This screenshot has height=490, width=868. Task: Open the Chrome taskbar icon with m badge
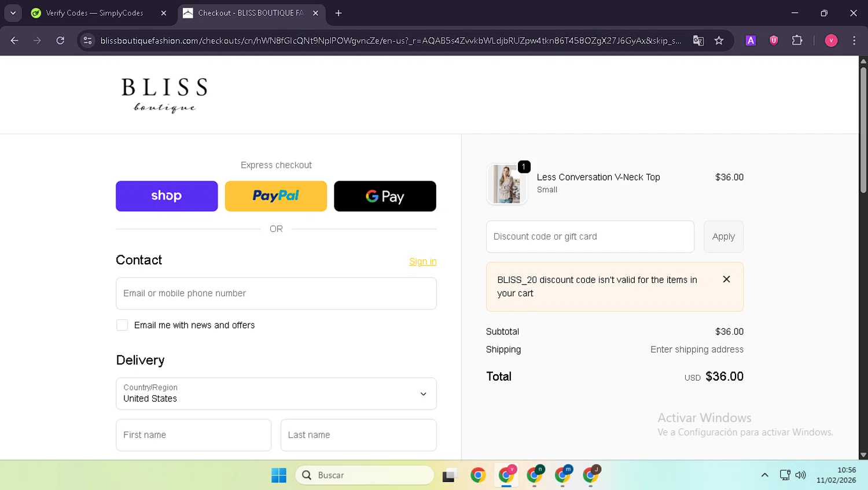point(562,475)
